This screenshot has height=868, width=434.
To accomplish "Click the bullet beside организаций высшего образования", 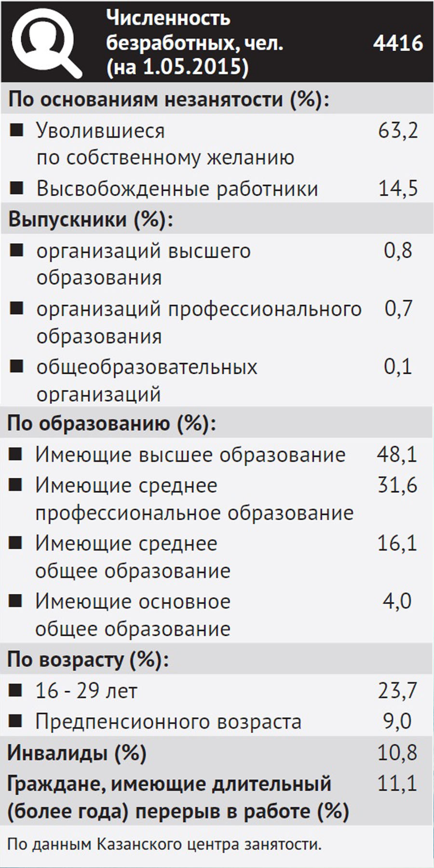I will 17,250.
